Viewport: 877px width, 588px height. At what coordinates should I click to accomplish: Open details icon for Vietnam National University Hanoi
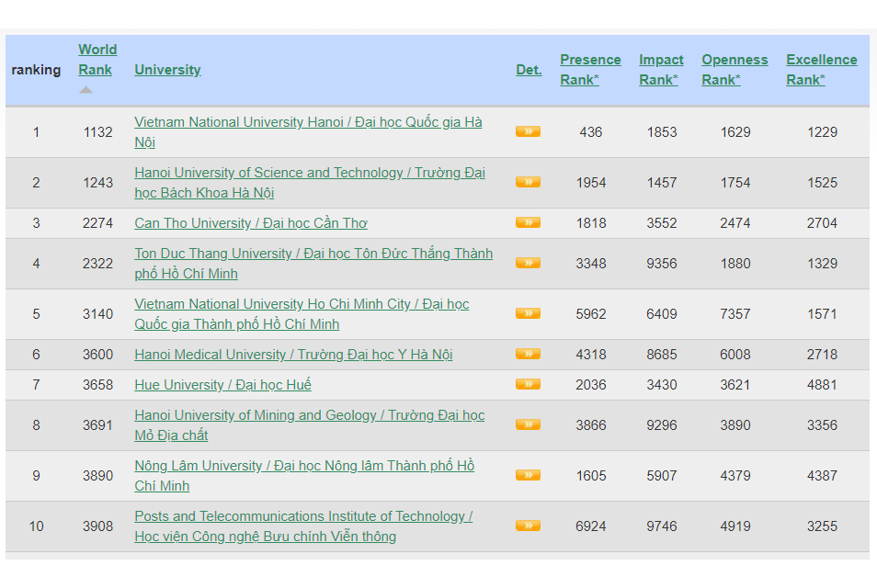(528, 131)
